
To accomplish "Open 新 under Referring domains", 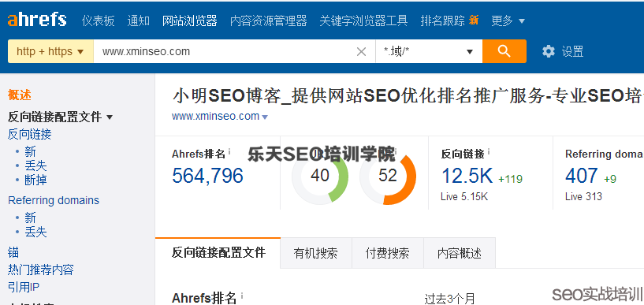I will pos(31,218).
